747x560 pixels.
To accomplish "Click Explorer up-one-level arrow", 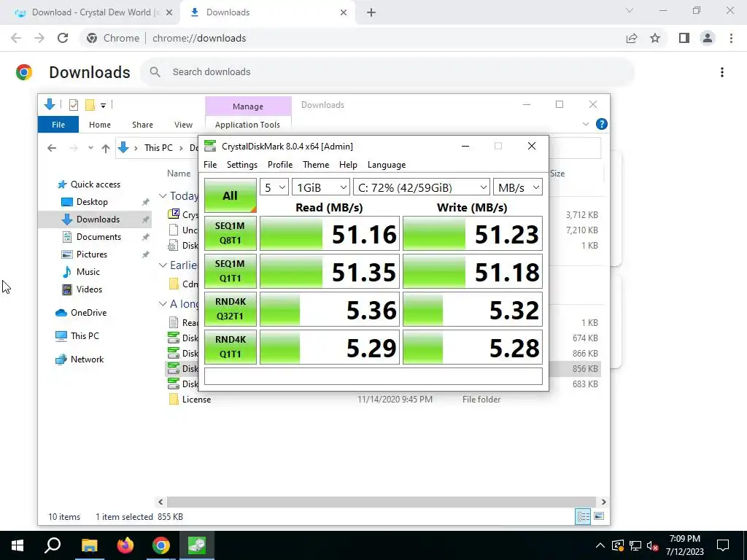I will pyautogui.click(x=106, y=148).
